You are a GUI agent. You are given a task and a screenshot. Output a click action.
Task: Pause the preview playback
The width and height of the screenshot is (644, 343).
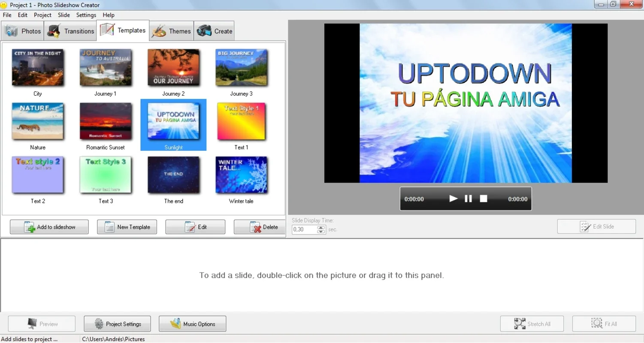(x=468, y=199)
